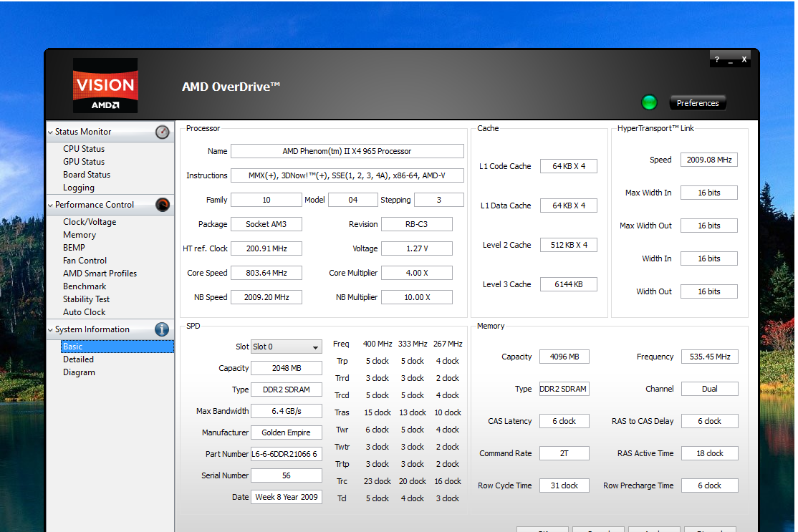Click the System Information info icon
This screenshot has width=798, height=532.
coord(162,329)
